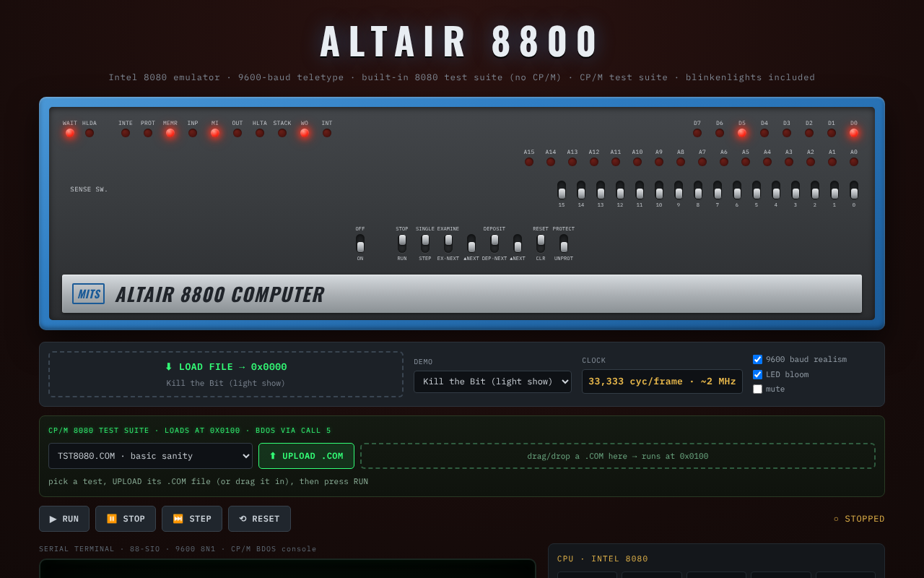
Task: Disable the 9600 baud realism checkbox
Action: click(757, 359)
